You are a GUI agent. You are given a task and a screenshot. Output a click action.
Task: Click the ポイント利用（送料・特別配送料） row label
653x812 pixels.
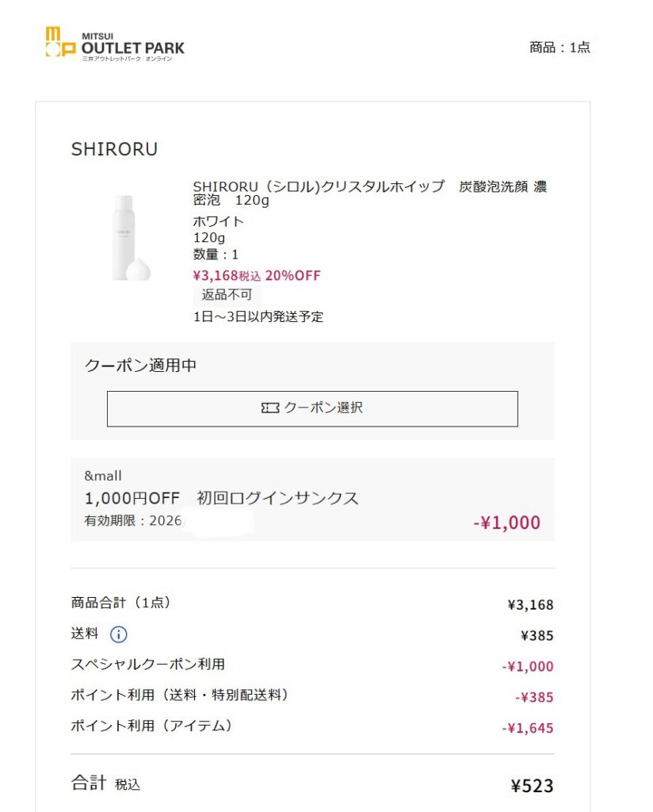180,695
